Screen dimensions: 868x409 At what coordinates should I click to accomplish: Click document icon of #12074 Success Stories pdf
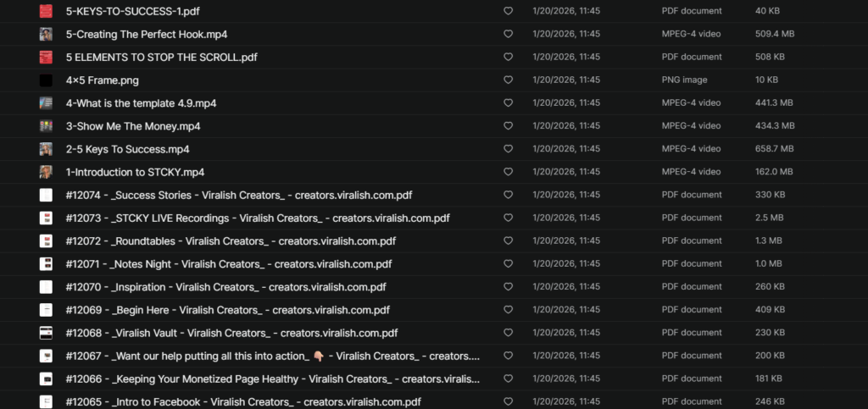tap(46, 195)
